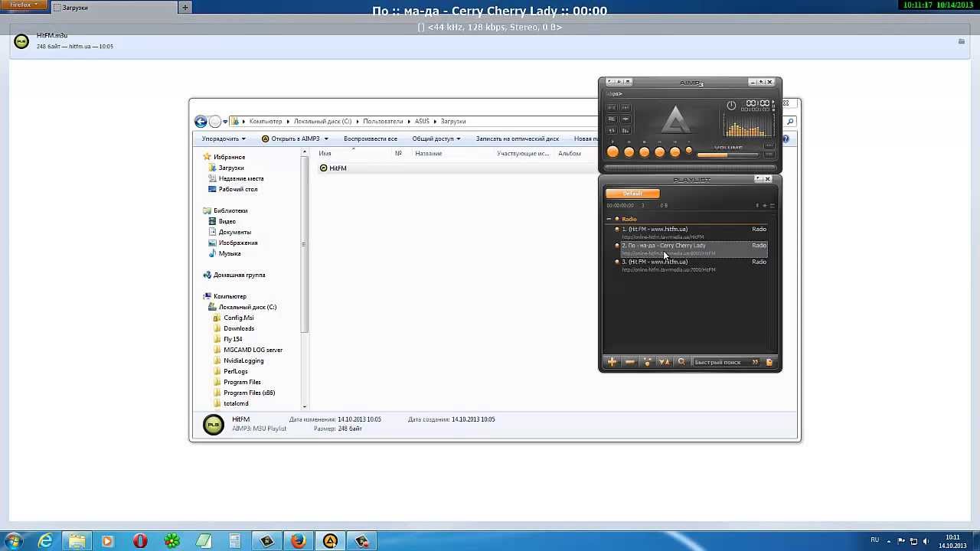Screen dimensions: 980x551
Task: Click the playlist file-management icon at bottom right
Action: coord(769,362)
